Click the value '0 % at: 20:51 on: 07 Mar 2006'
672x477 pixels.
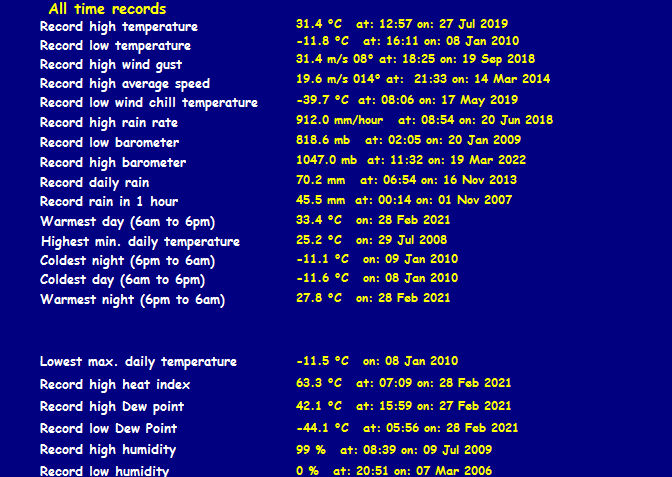[x=394, y=471]
